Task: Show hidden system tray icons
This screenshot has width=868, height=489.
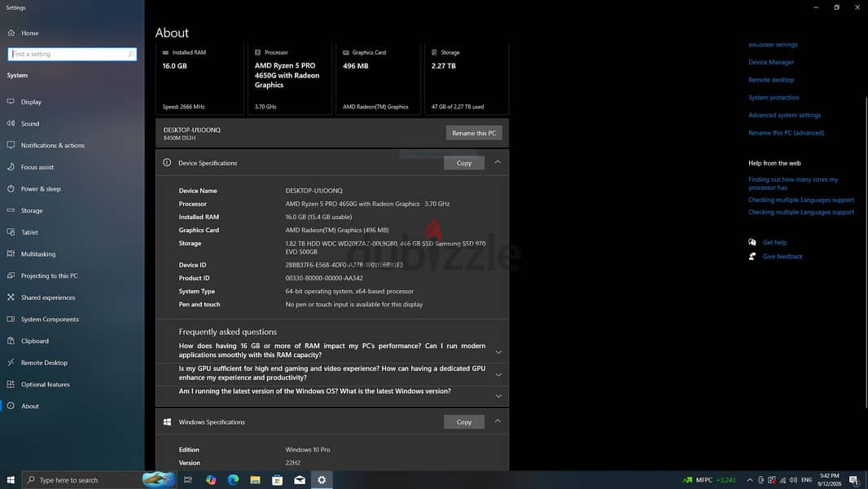Action: [750, 480]
